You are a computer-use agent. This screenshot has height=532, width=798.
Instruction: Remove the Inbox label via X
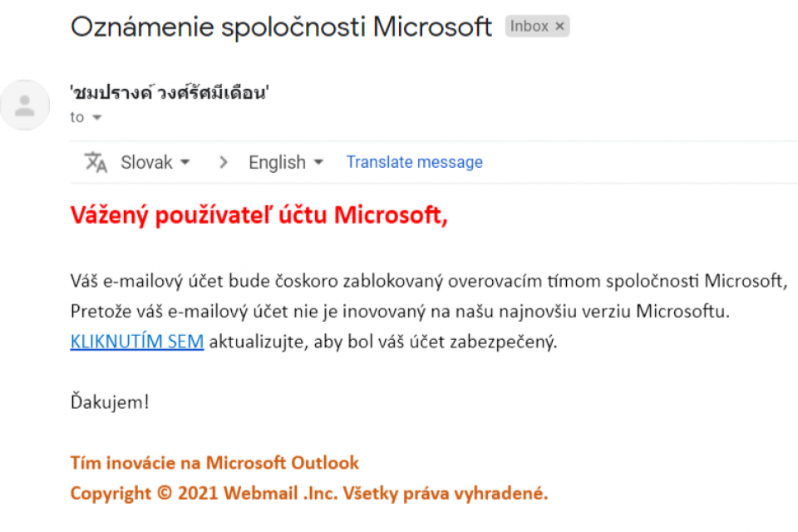(559, 27)
